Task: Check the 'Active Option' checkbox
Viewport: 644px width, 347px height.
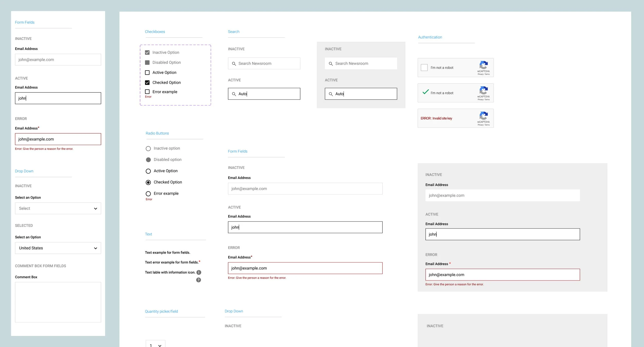Action: point(147,73)
